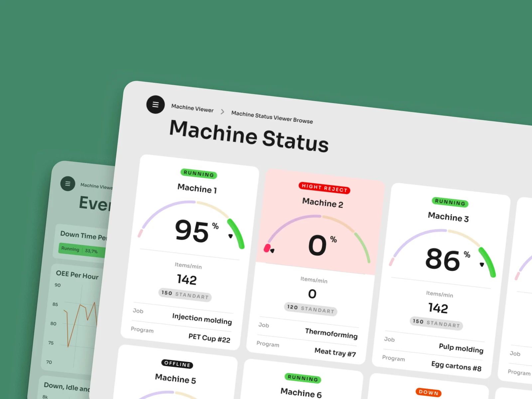Select Injection molding job value
Viewport: 532px width, 399px height.
202,319
